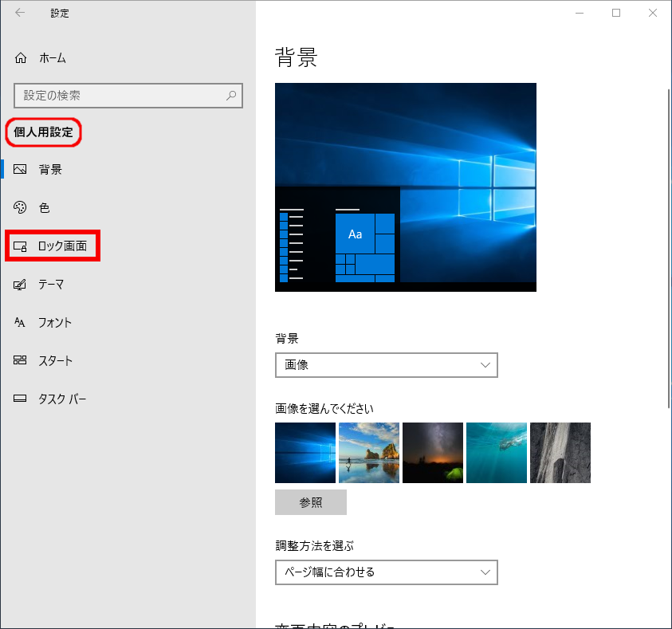Click the フォント font icon

(x=20, y=322)
